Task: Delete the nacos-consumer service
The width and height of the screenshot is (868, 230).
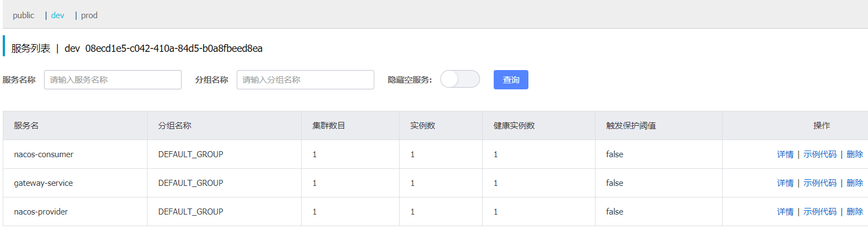Action: point(854,154)
